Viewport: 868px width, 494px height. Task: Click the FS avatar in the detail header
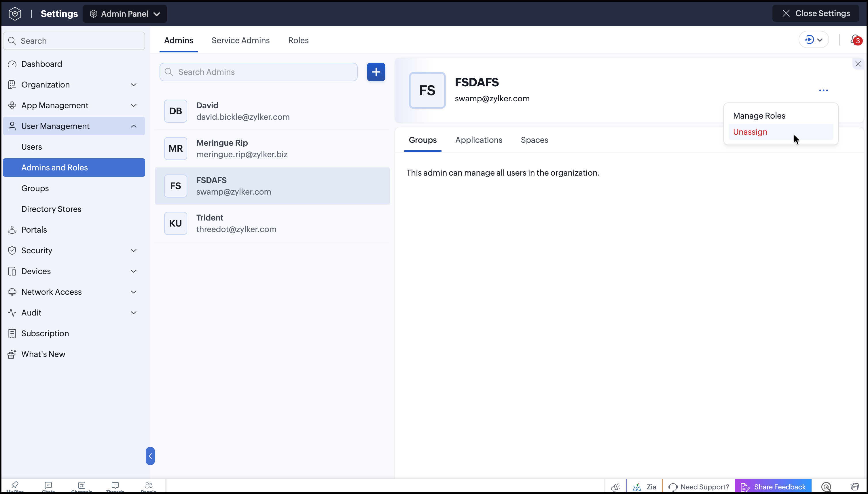[427, 90]
